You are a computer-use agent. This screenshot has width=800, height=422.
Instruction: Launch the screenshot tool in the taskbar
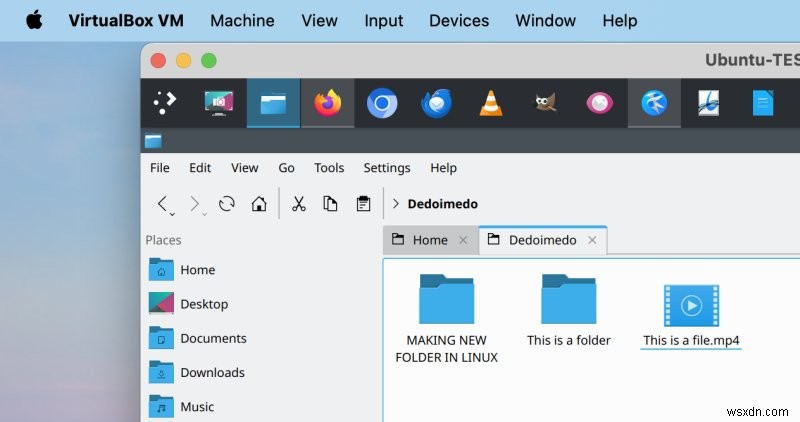pos(218,103)
